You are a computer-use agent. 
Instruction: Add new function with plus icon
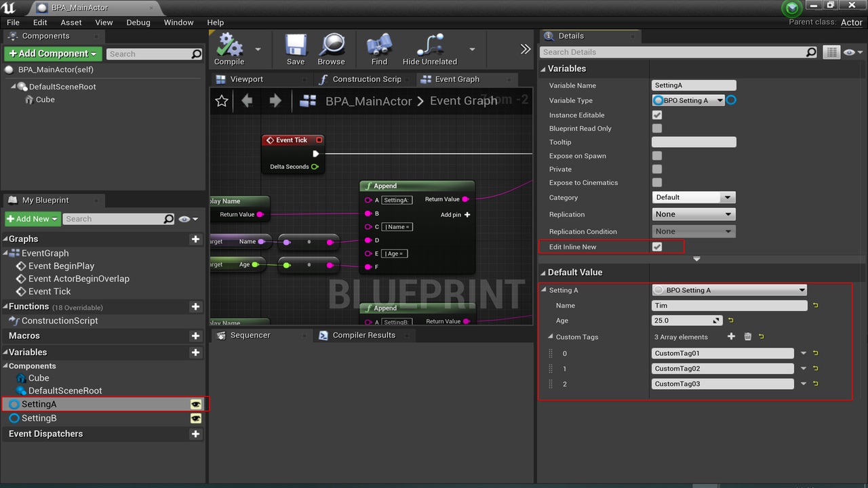[x=195, y=306]
